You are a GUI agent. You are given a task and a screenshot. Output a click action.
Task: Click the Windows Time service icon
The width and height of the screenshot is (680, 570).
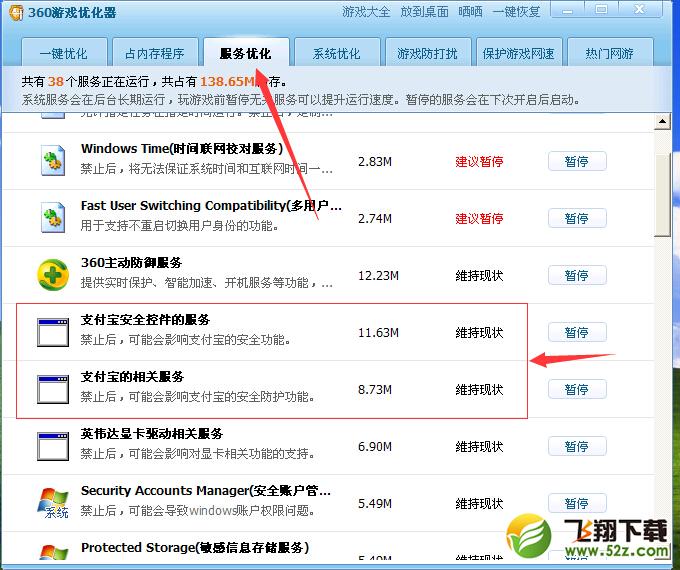[x=53, y=161]
